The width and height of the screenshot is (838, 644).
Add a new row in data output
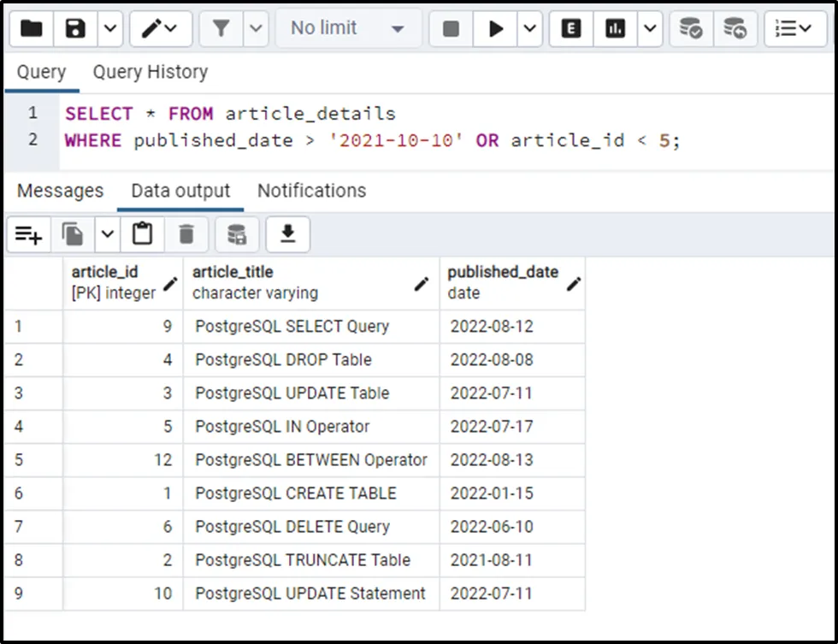click(28, 234)
